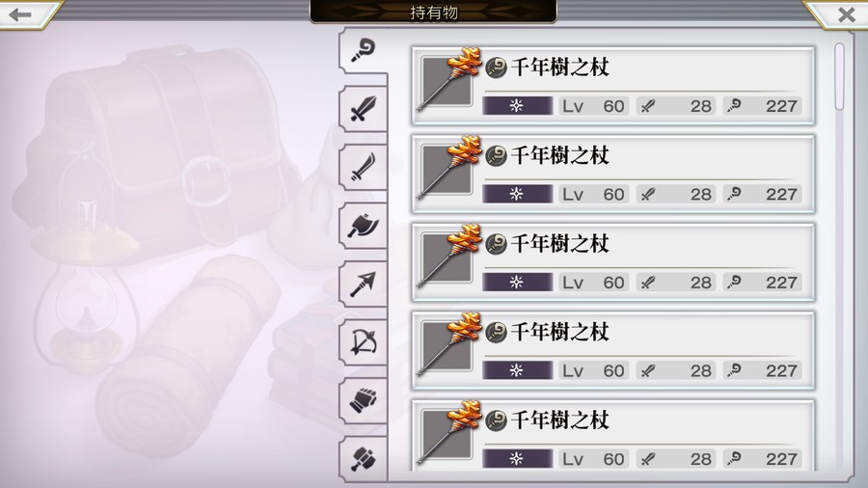Click the 持有物 title header
The width and height of the screenshot is (868, 488).
(x=433, y=13)
